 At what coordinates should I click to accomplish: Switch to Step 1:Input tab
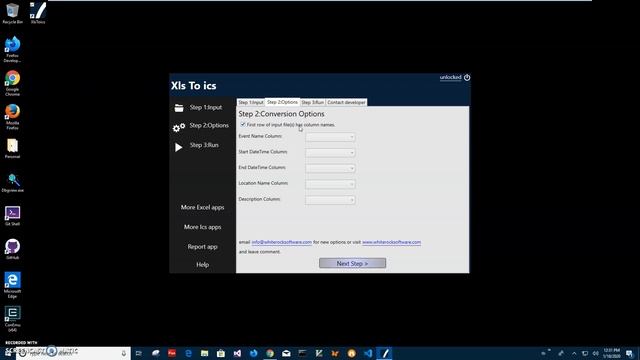click(x=251, y=102)
